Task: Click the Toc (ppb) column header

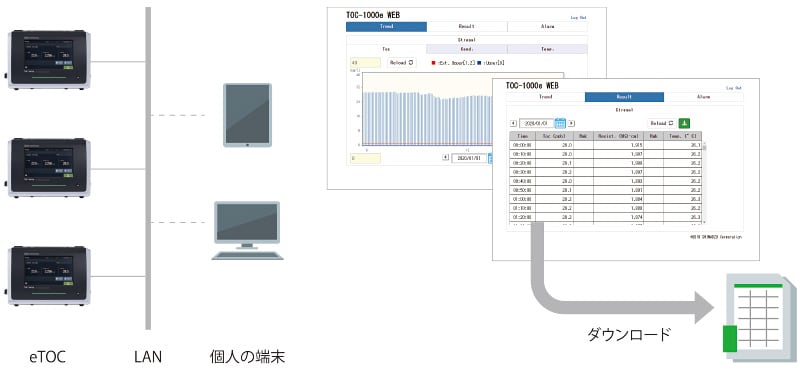Action: (555, 136)
